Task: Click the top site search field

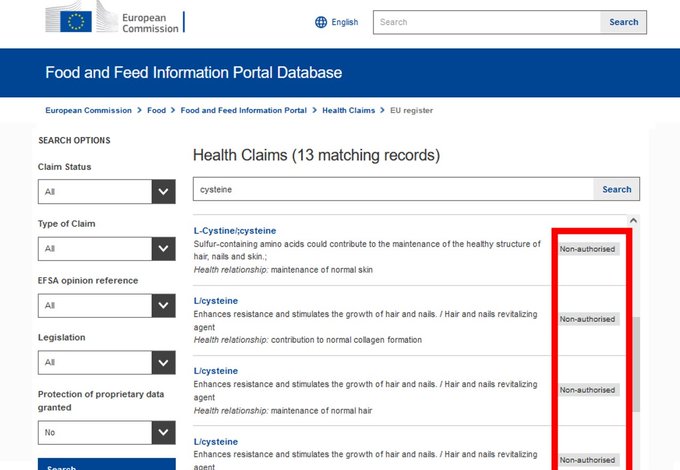Action: click(486, 22)
